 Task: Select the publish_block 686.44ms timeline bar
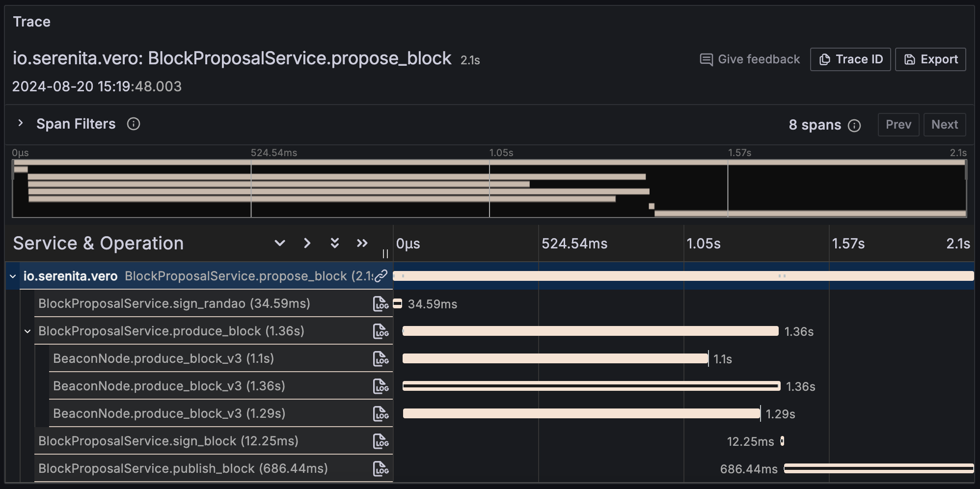[878, 469]
